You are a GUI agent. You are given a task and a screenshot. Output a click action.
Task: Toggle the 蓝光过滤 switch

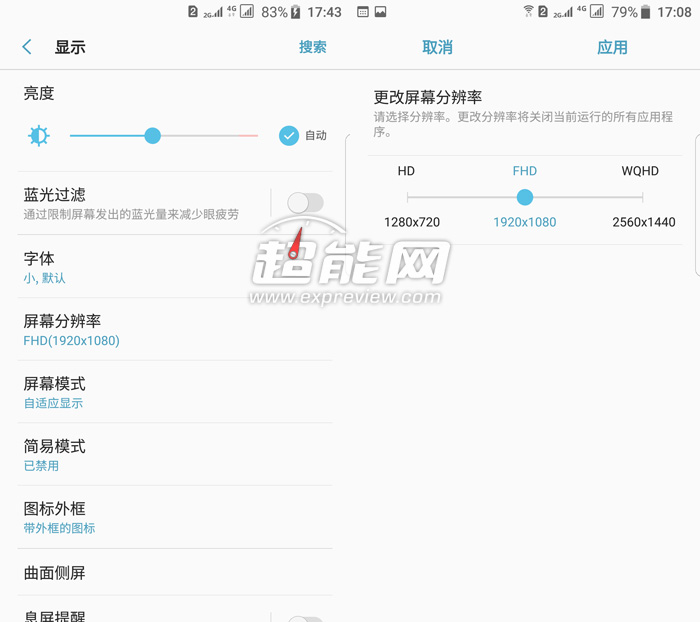coord(305,203)
